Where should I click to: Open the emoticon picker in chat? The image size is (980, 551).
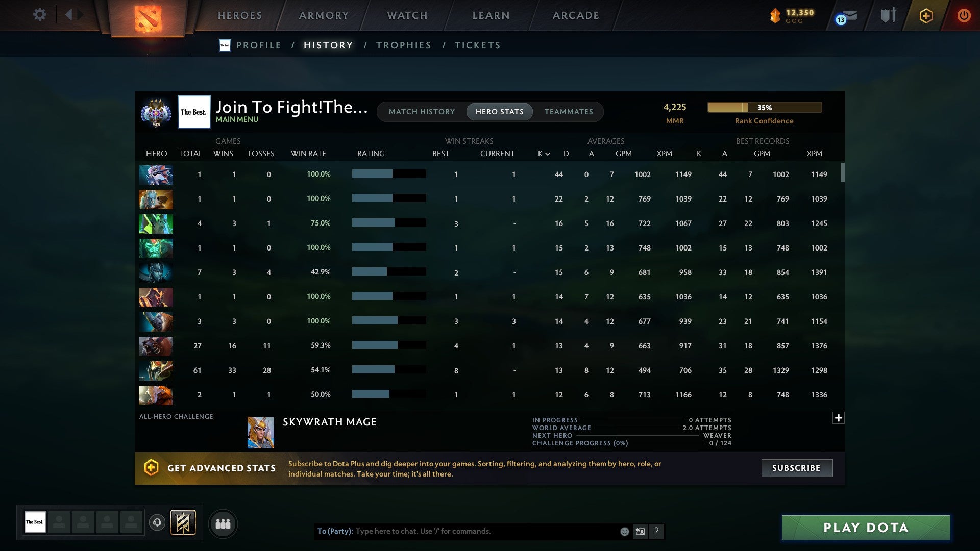click(624, 532)
